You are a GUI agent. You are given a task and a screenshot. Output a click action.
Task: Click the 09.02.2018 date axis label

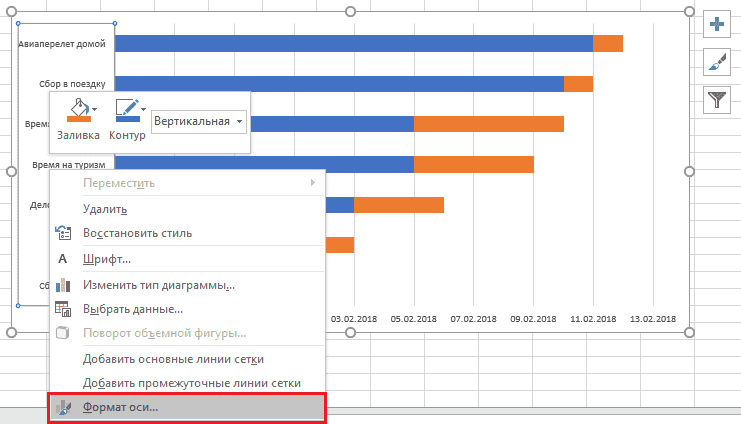click(534, 318)
